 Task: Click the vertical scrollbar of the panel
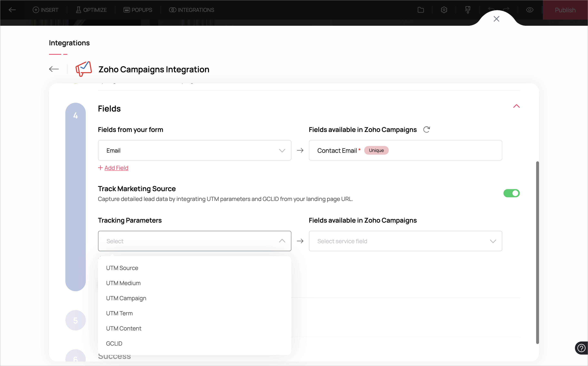537,252
